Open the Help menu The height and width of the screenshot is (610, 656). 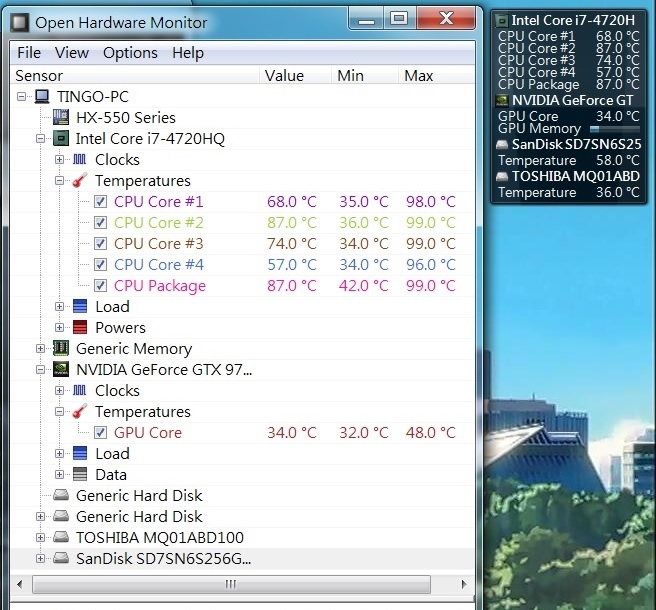pyautogui.click(x=188, y=53)
